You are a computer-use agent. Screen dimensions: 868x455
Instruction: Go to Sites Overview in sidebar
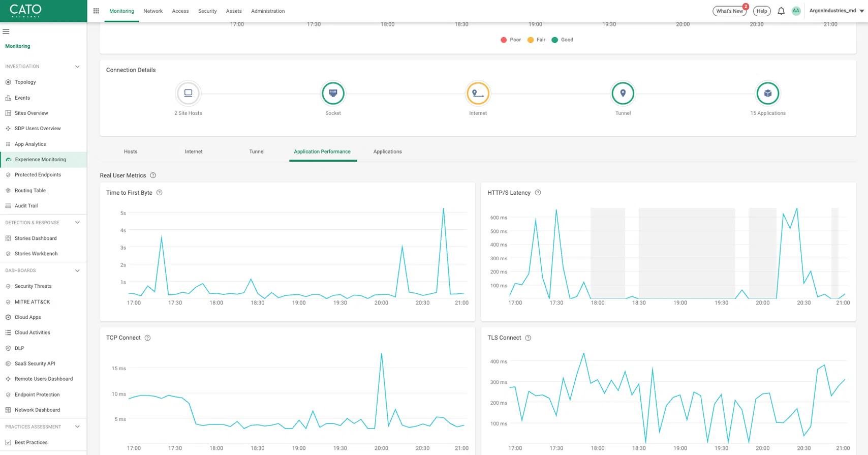[31, 113]
